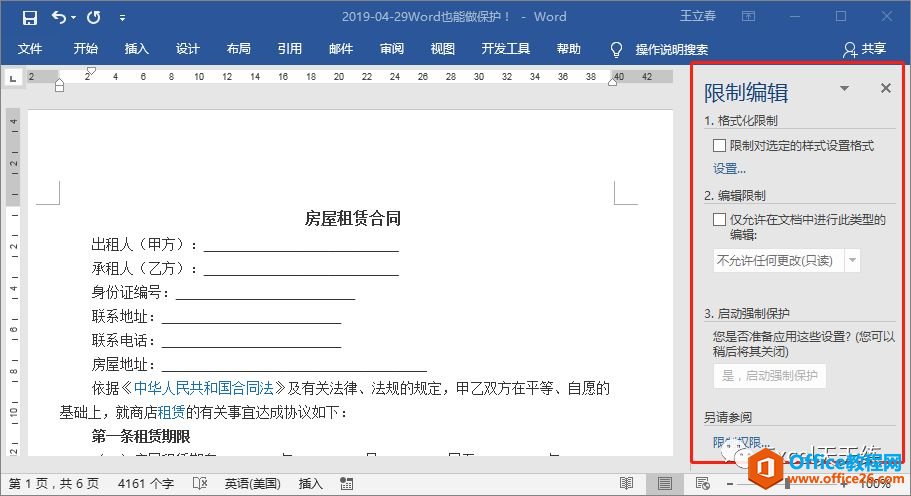Open the 审阅 ribbon tab
The image size is (911, 496).
click(x=392, y=49)
